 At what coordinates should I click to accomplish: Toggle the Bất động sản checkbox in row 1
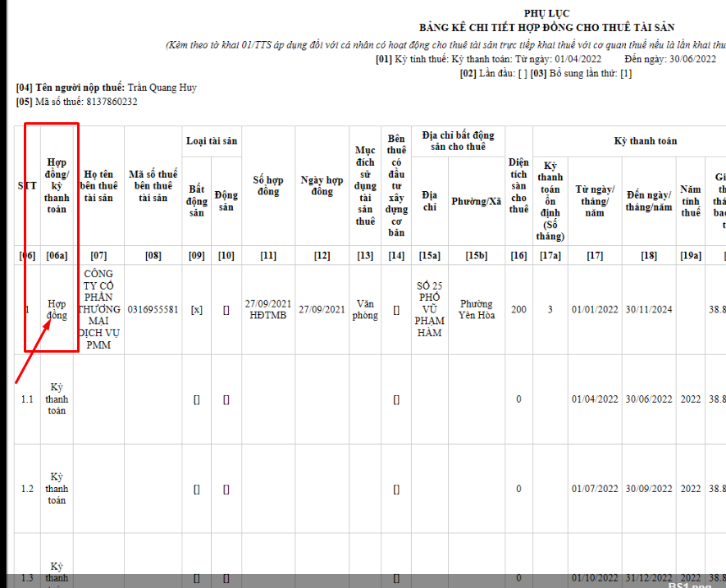(x=196, y=310)
